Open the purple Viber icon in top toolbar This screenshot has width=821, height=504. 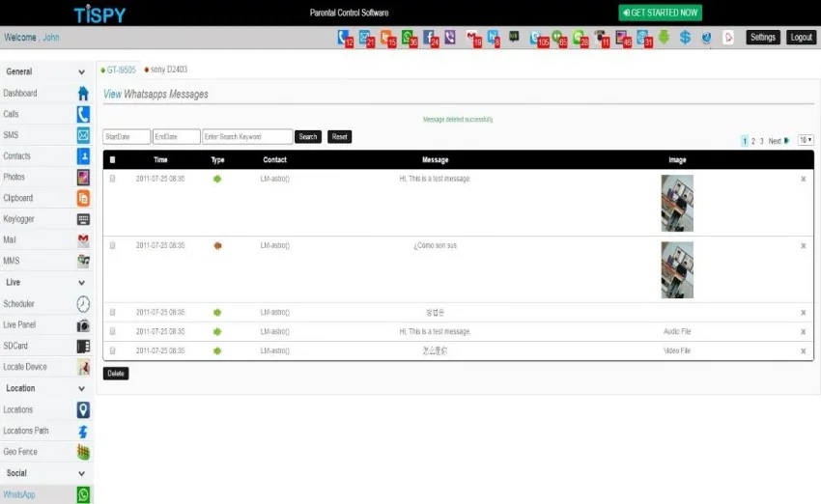(x=450, y=37)
